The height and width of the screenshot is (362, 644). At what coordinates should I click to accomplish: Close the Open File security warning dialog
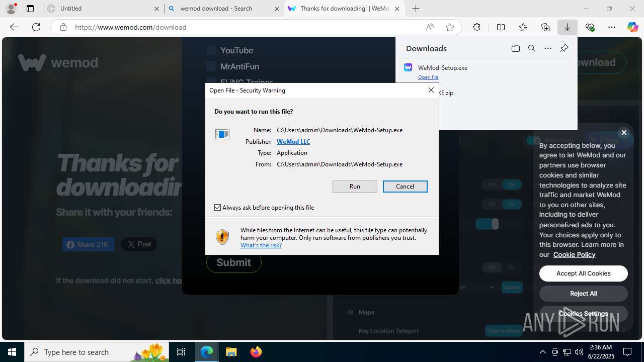point(431,90)
